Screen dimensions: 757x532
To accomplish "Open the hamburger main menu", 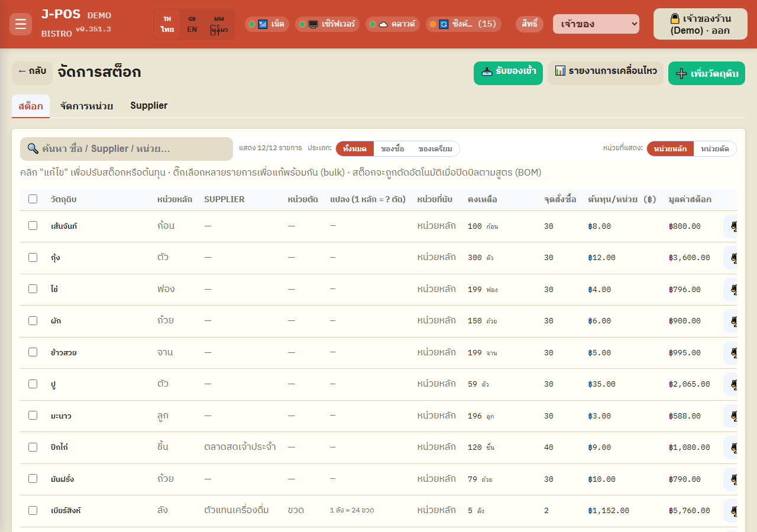I will point(21,24).
